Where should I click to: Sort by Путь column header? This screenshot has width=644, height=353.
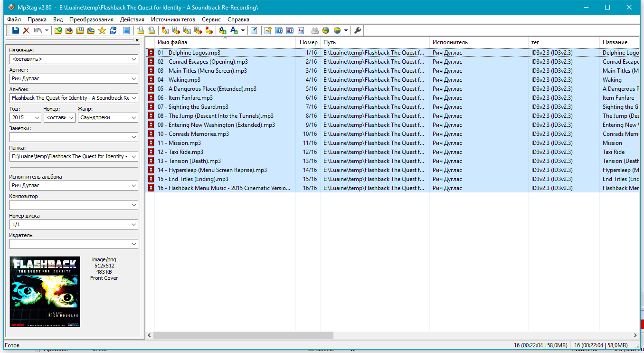pyautogui.click(x=375, y=42)
